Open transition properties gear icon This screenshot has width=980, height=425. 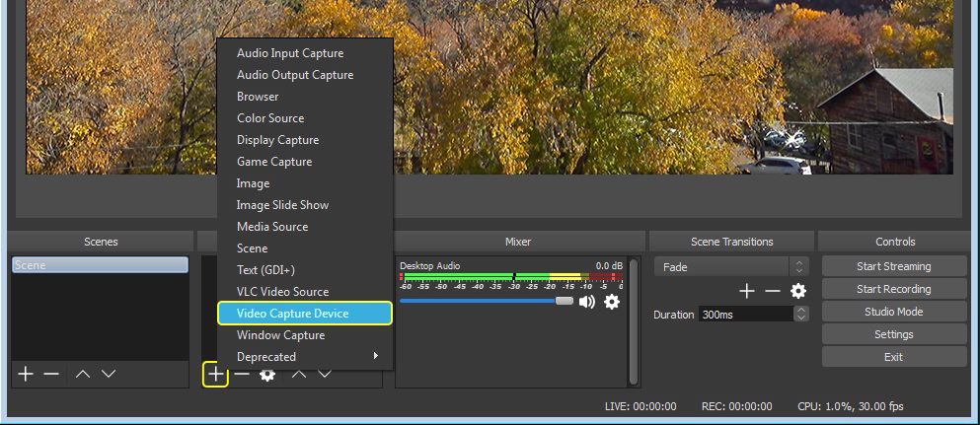pyautogui.click(x=798, y=291)
